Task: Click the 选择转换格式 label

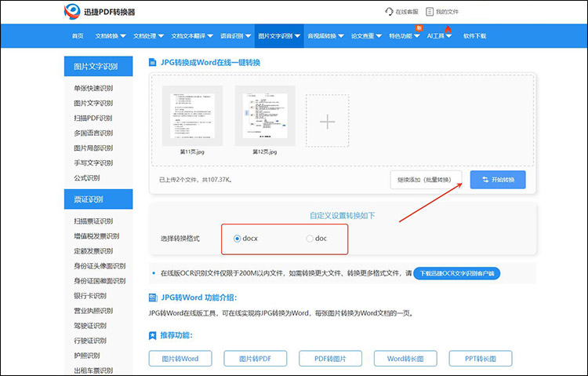Action: (180, 239)
